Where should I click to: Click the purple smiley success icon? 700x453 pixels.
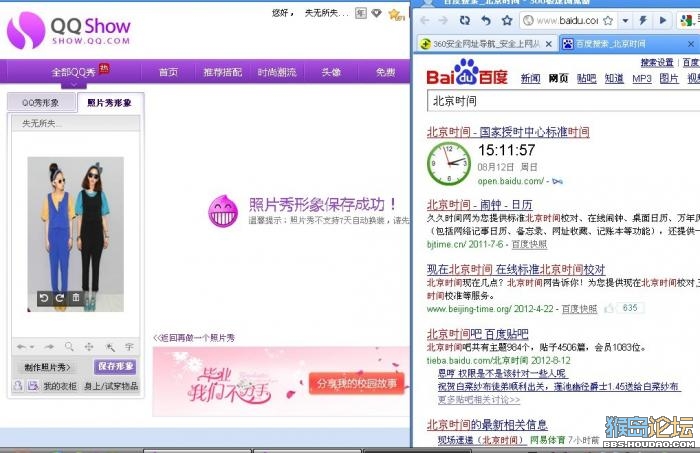tap(223, 211)
